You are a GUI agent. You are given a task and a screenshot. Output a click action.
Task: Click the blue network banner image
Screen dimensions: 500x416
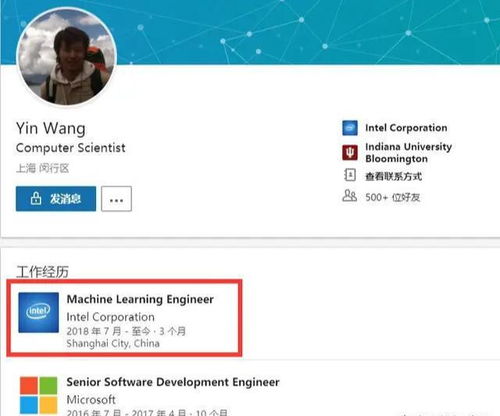308,32
